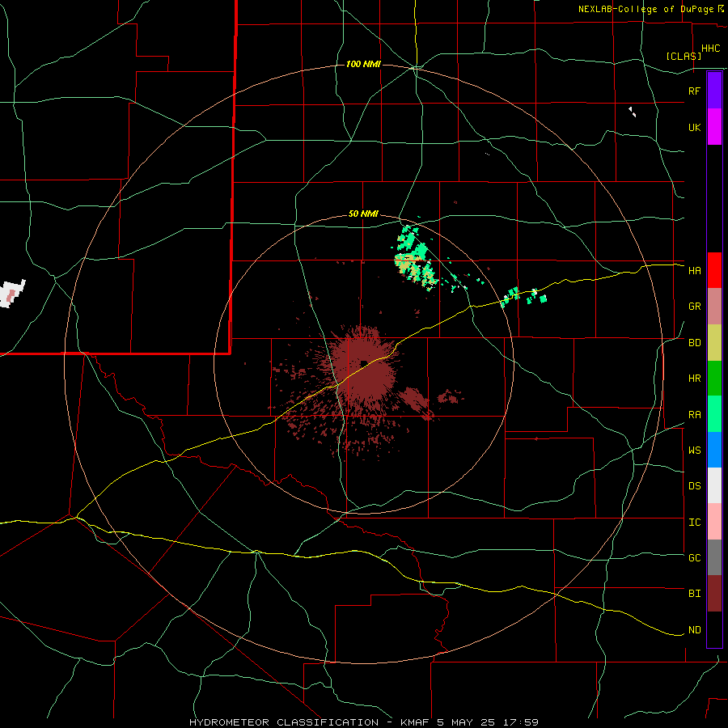Select the BD yellow legend swatch
Viewport: 728px width, 728px height.
[x=714, y=343]
